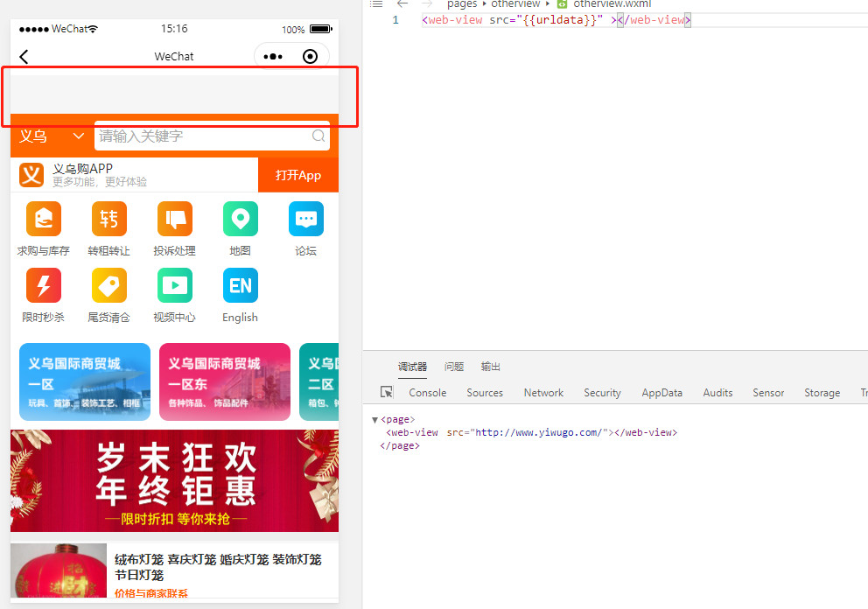Open the 尾货清仓 clearance icon

click(x=109, y=285)
